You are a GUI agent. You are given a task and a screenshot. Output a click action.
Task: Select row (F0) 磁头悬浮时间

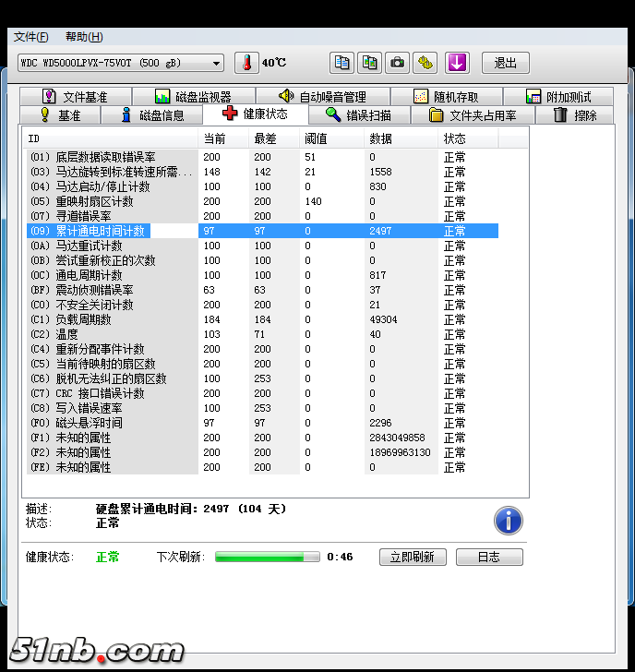262,423
